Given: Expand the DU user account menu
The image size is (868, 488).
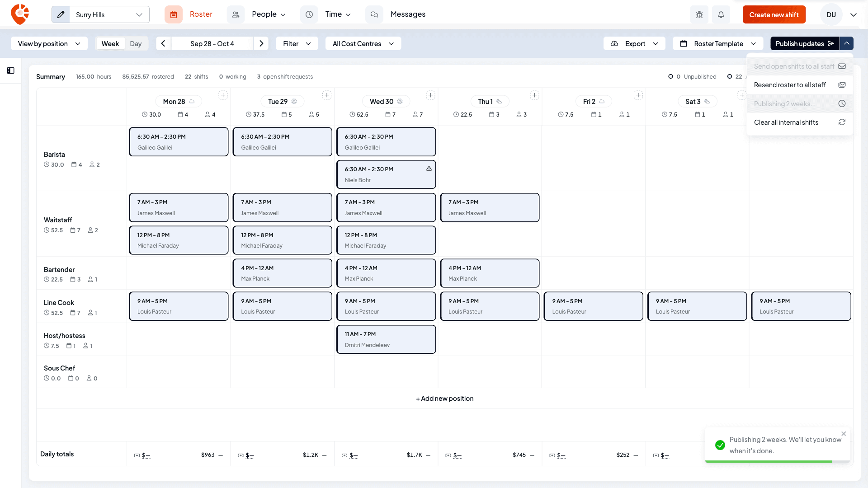Looking at the screenshot, I should click(x=854, y=14).
